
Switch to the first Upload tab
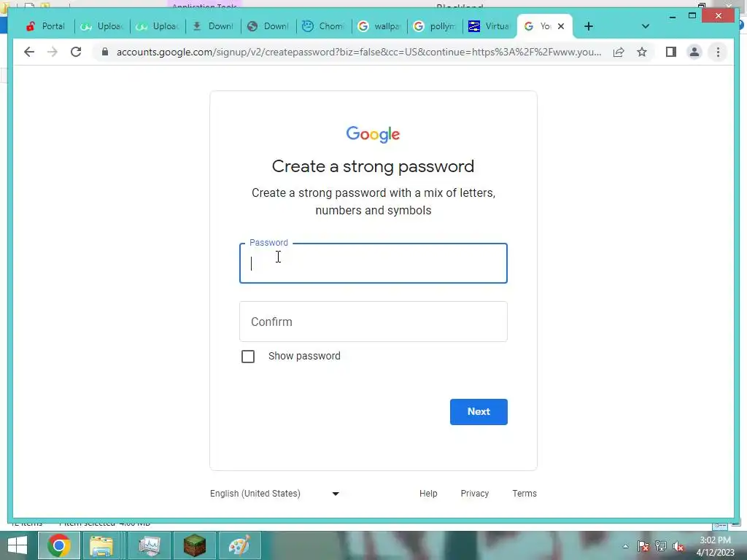pos(102,26)
